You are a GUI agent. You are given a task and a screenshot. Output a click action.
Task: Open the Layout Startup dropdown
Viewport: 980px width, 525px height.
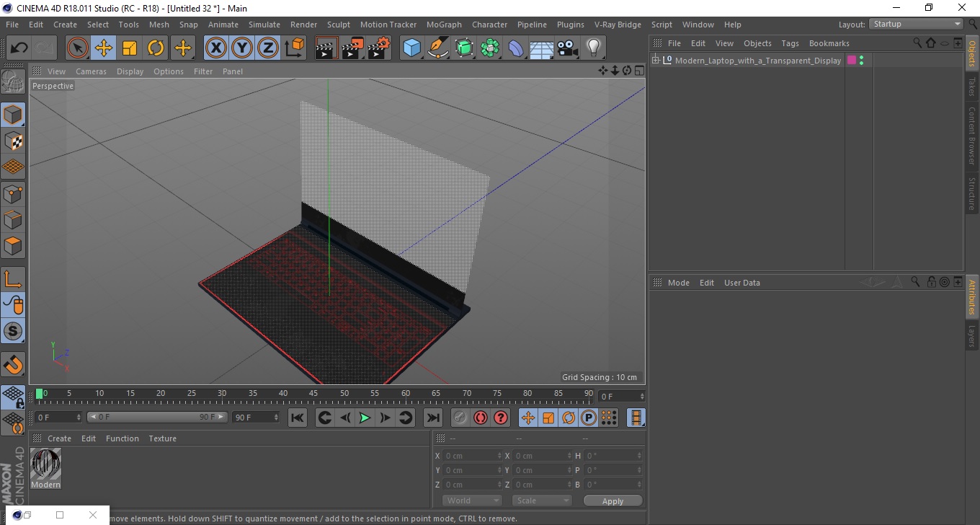pos(917,24)
